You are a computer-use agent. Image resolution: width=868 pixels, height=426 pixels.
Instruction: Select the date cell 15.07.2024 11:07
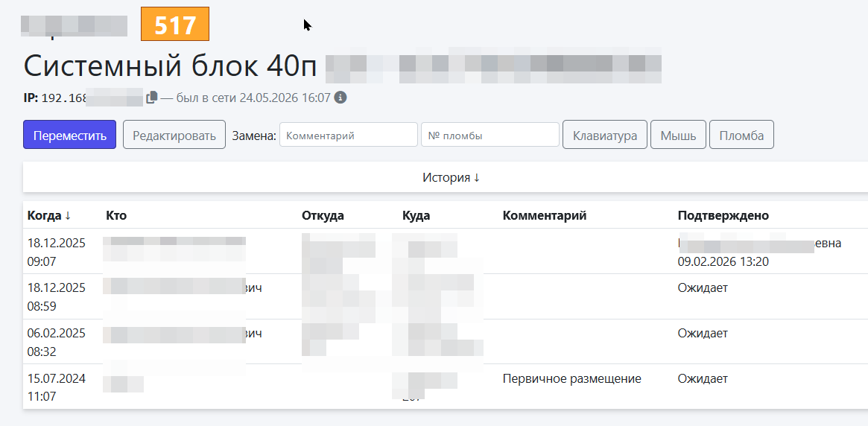pyautogui.click(x=57, y=388)
